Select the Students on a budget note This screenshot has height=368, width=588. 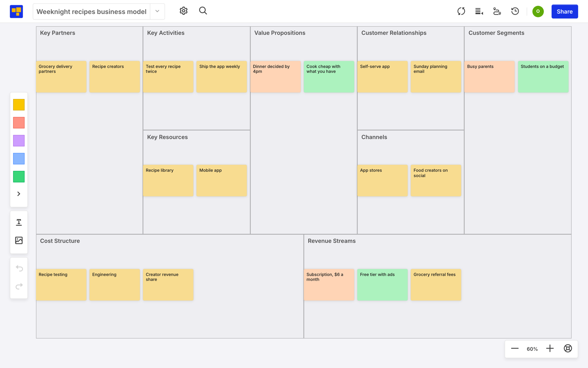pyautogui.click(x=543, y=77)
